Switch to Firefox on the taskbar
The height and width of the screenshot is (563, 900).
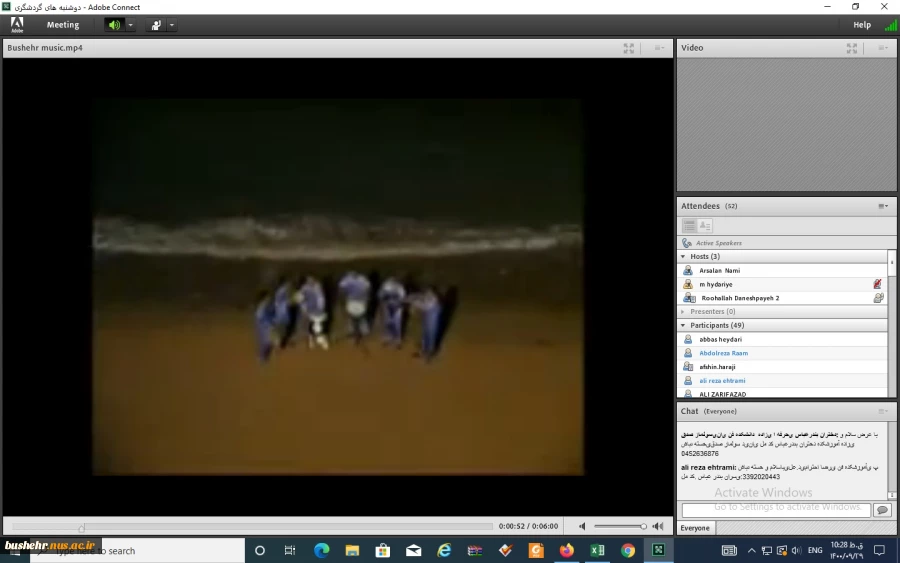point(567,551)
